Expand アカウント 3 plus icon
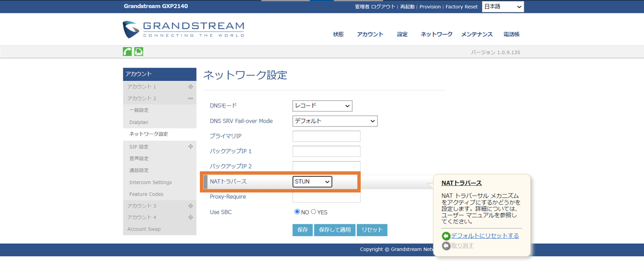Screen dimensions: 644x261 click(x=190, y=206)
